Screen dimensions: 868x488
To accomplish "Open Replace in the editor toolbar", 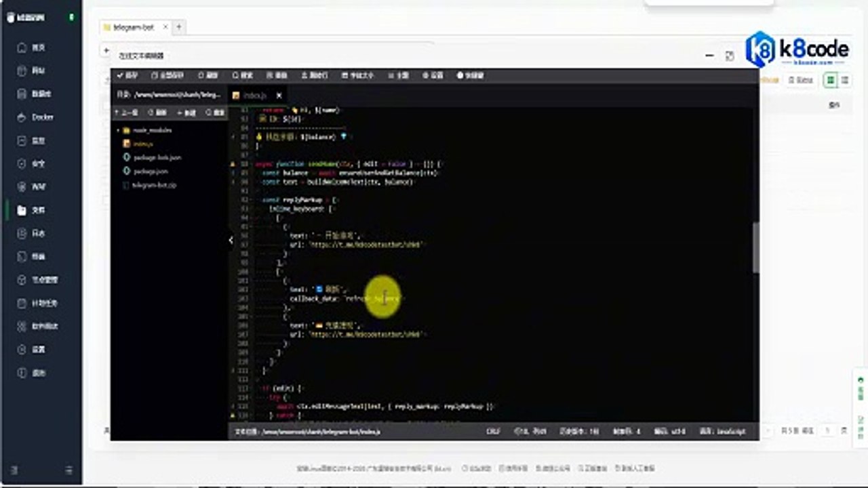I will pos(277,75).
